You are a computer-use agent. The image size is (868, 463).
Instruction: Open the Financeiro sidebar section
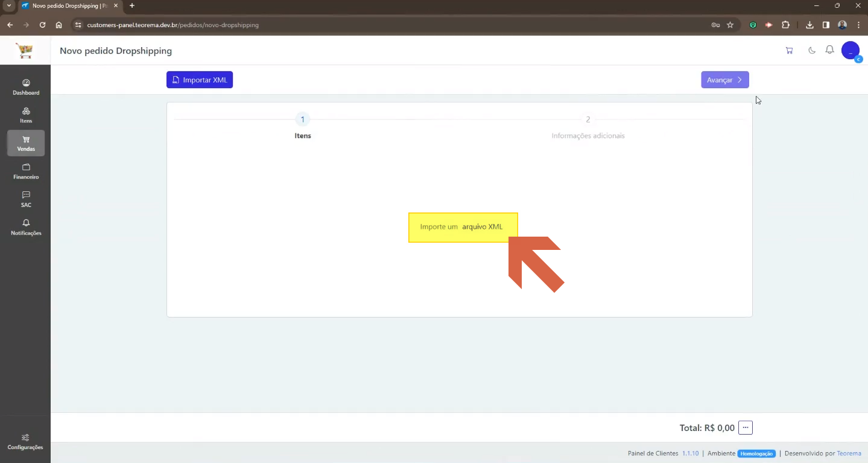pyautogui.click(x=26, y=171)
